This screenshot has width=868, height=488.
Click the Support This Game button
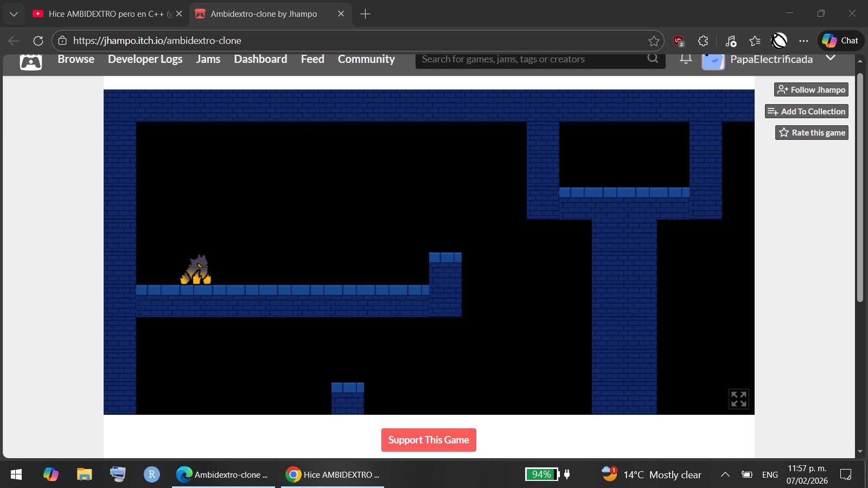click(429, 440)
